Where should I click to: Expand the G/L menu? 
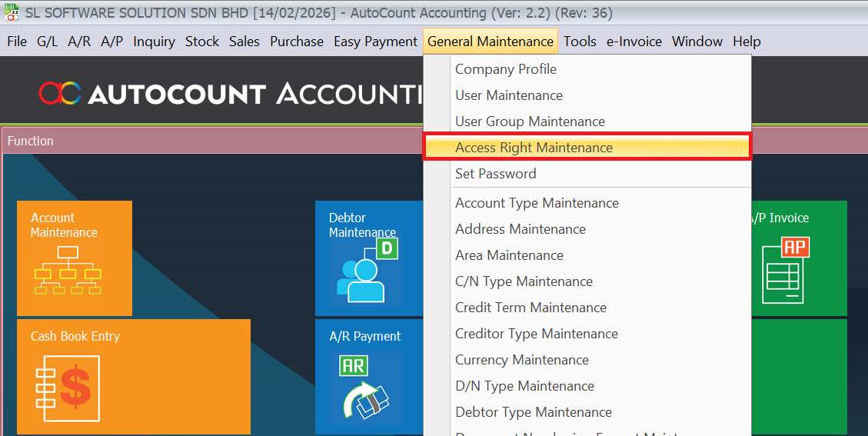coord(47,42)
